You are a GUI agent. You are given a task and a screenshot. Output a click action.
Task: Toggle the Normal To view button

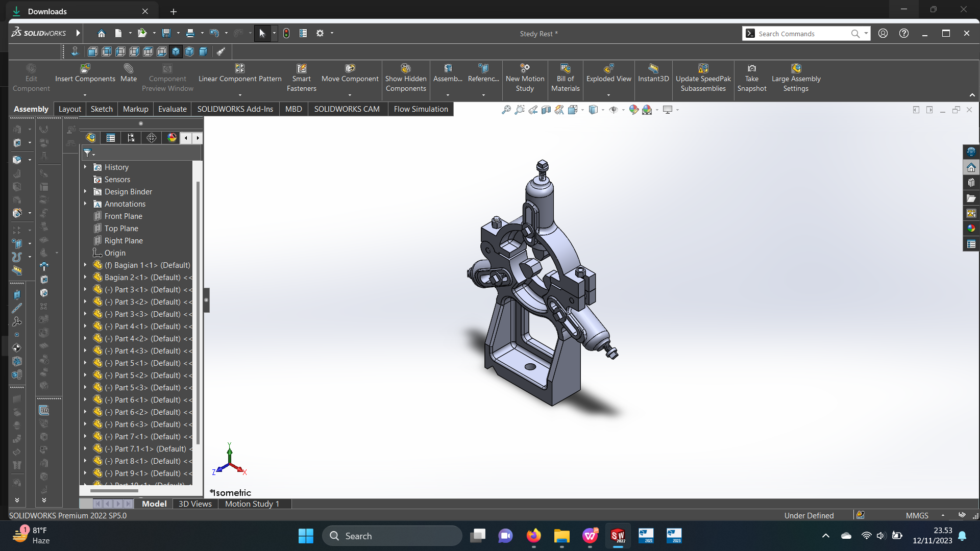75,52
